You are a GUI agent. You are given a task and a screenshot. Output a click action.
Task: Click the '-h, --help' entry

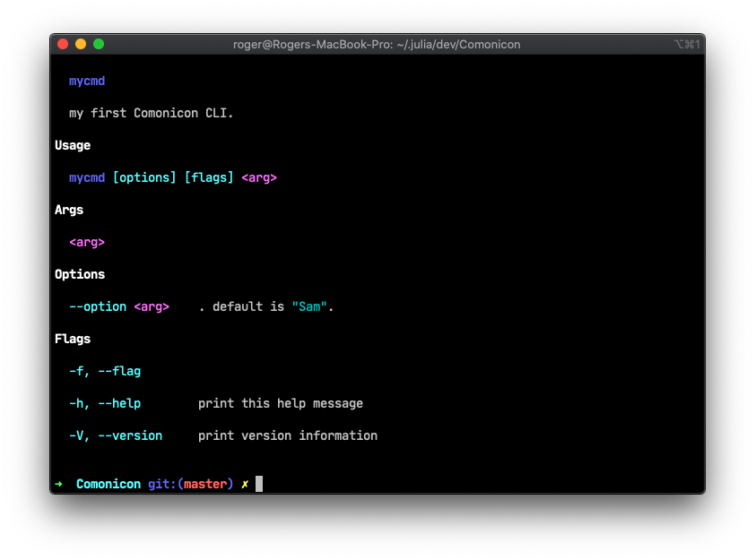[105, 403]
